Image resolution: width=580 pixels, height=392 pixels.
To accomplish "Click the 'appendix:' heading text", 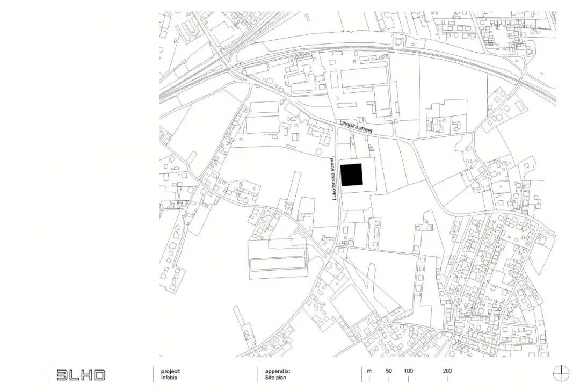I will (x=278, y=371).
